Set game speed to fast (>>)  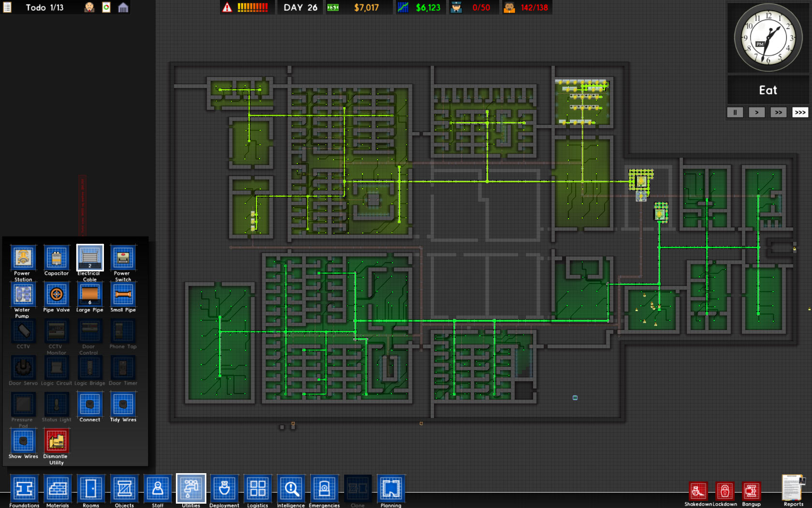click(x=779, y=112)
